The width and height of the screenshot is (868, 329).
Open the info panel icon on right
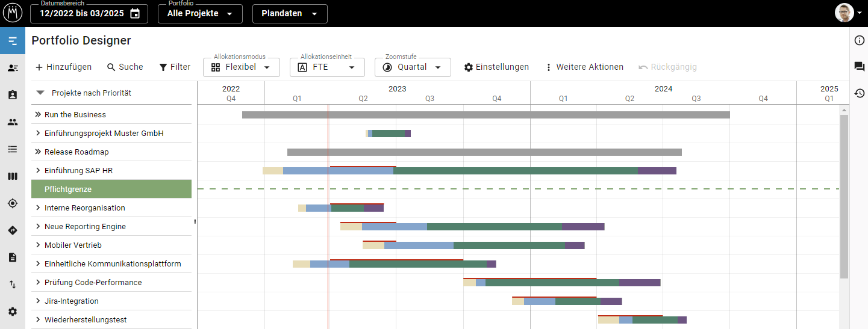pyautogui.click(x=860, y=40)
